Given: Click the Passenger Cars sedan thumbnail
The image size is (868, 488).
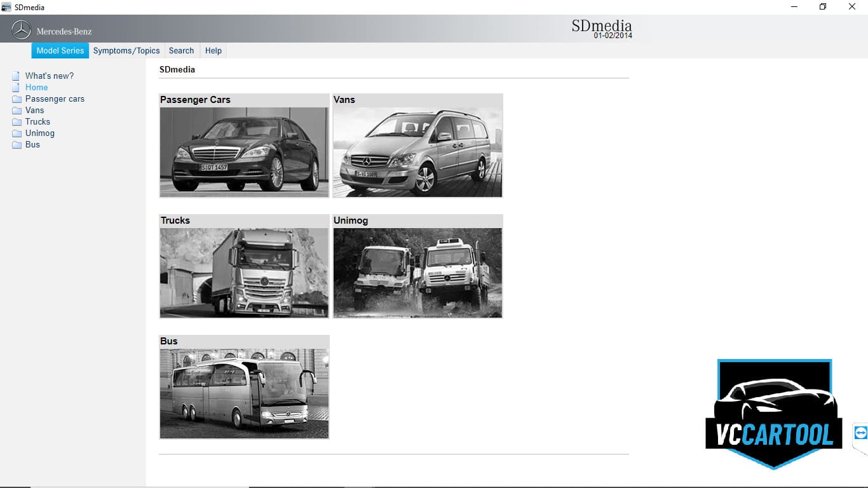Looking at the screenshot, I should (244, 152).
